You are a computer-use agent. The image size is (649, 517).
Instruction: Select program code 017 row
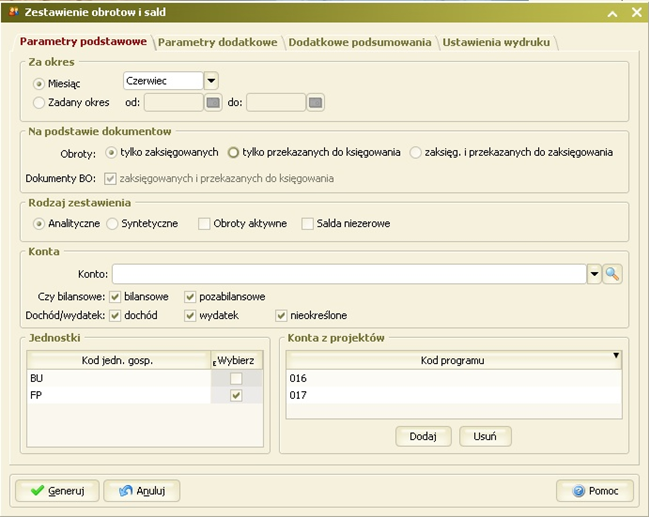point(454,395)
